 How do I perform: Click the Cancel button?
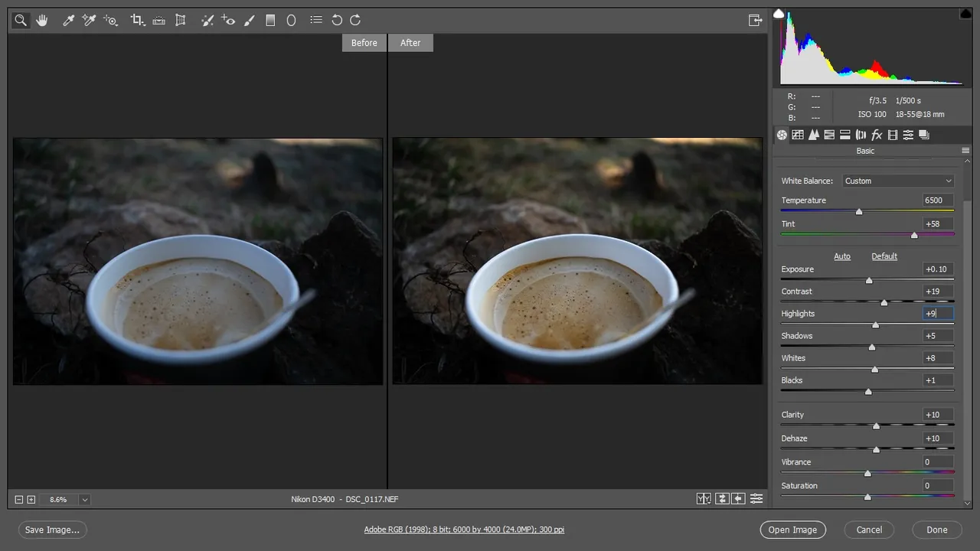pyautogui.click(x=869, y=530)
